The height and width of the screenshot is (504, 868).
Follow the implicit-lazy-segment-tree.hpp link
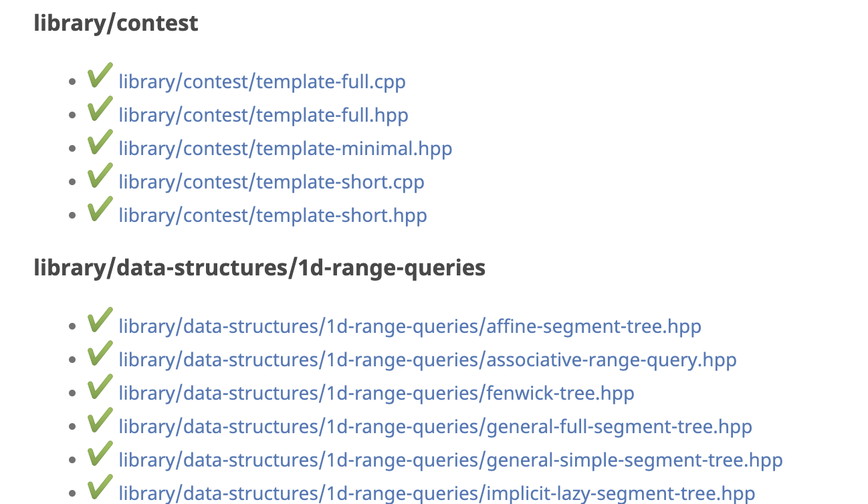437,493
